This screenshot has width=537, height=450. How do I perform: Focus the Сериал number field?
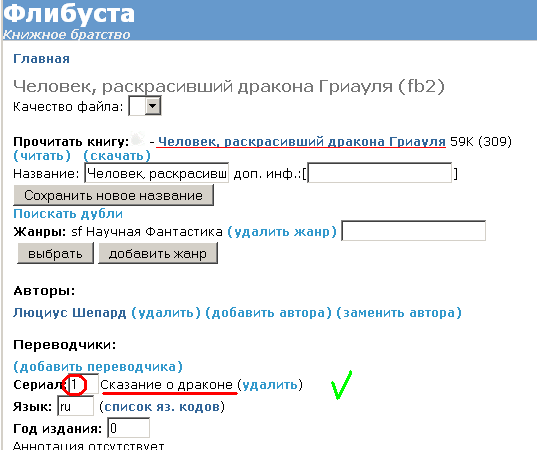[83, 384]
